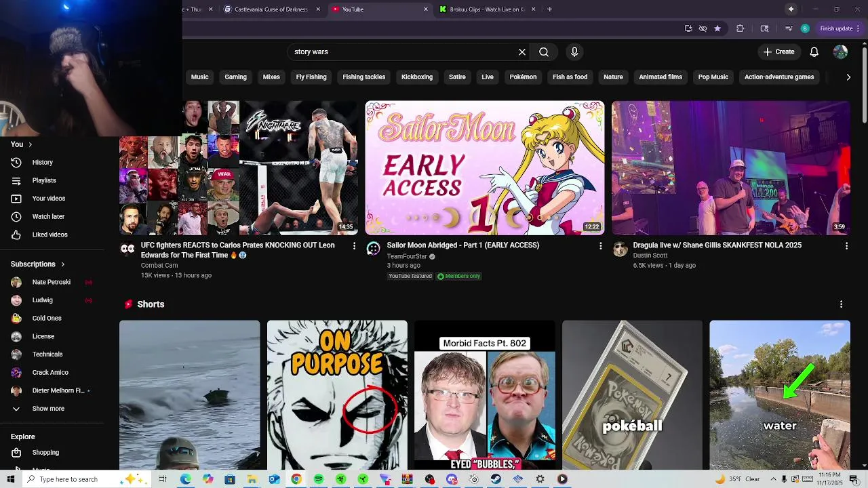Open Chrome tab search sparkle button
The width and height of the screenshot is (868, 488).
tap(791, 9)
